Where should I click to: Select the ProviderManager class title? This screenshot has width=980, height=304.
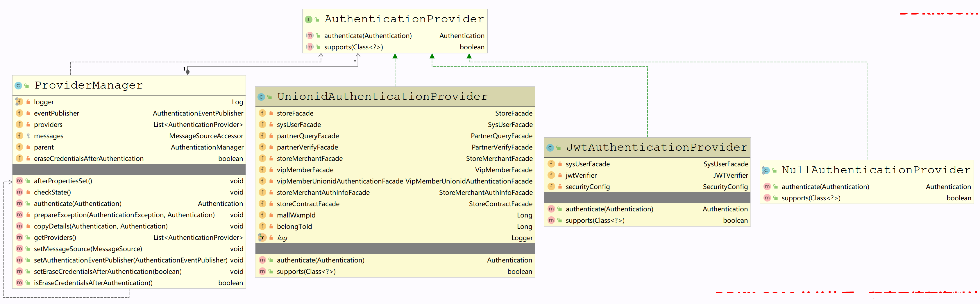pos(89,85)
